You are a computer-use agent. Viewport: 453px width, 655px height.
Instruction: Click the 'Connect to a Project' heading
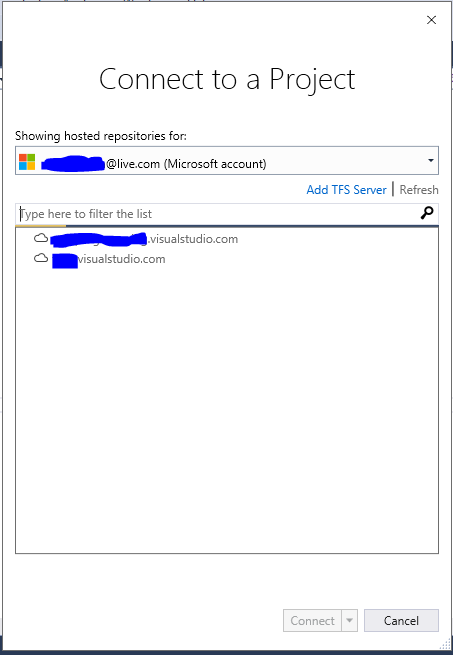[x=227, y=79]
